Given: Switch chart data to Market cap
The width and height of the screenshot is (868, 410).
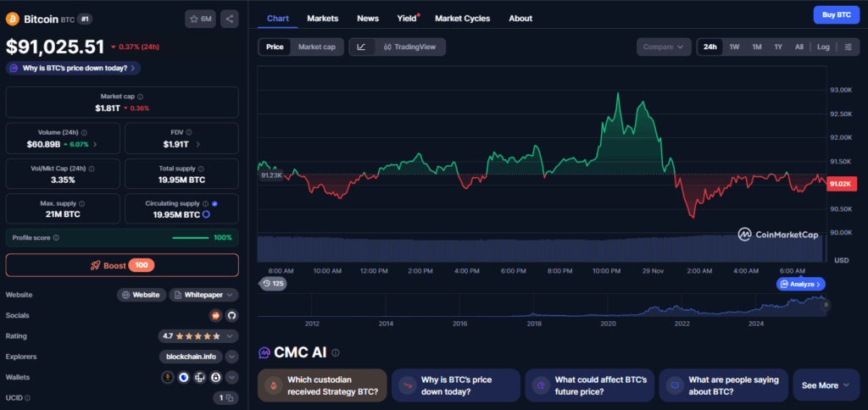Looking at the screenshot, I should pos(317,47).
